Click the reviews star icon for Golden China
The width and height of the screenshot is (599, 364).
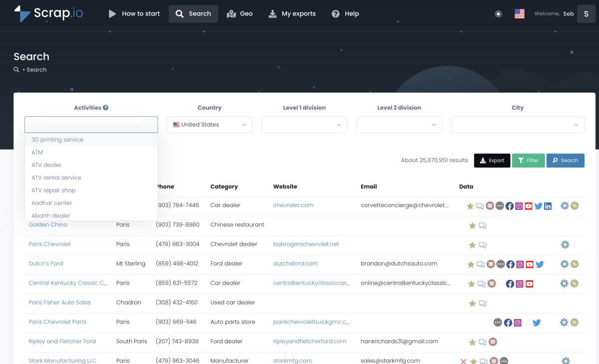coord(472,225)
